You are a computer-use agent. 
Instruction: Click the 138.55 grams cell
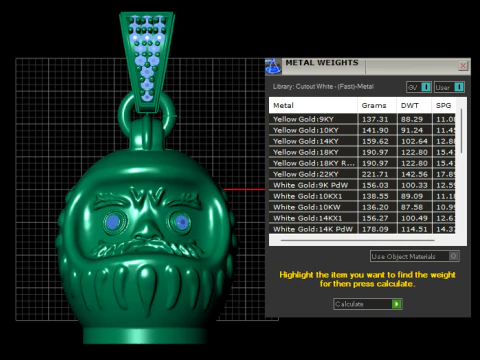click(377, 196)
